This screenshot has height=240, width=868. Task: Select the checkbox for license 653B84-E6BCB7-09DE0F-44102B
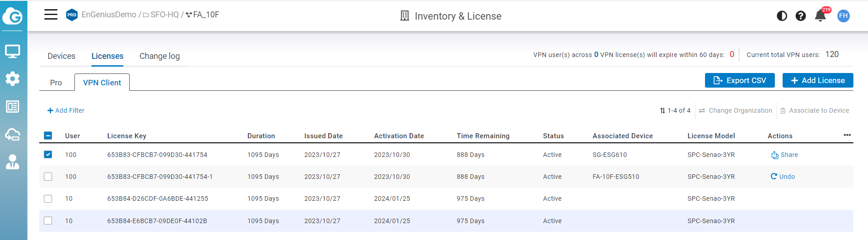[48, 221]
